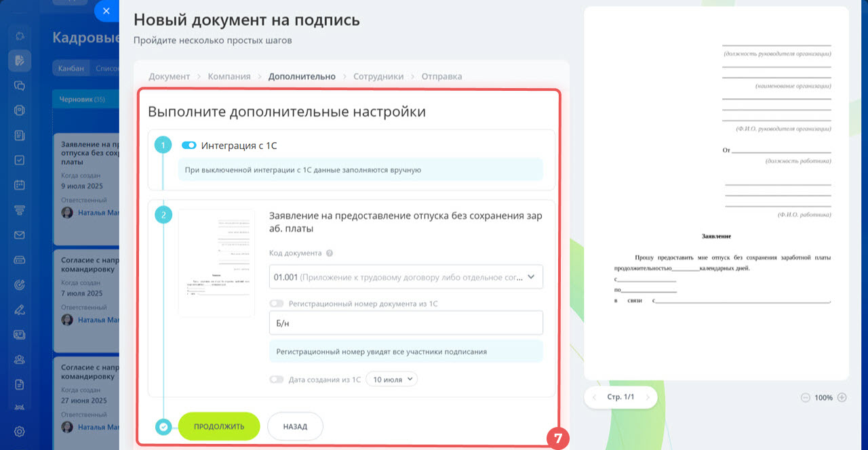This screenshot has height=450, width=868.
Task: Switch to Канбан view in background page
Action: click(71, 68)
